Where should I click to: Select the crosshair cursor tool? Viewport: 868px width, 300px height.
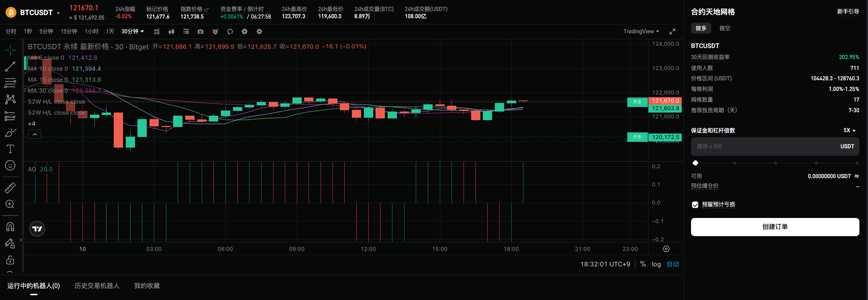(x=10, y=50)
